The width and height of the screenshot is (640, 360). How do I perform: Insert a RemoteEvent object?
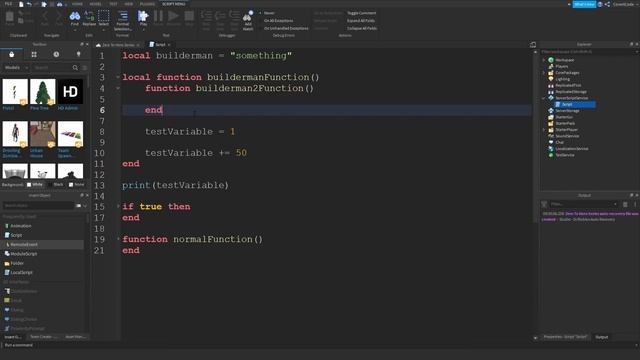[x=43, y=244]
